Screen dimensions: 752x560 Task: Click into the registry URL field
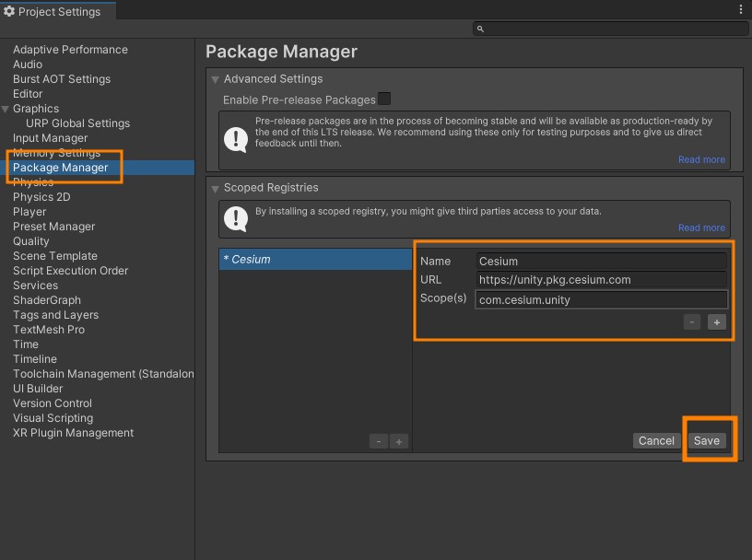click(602, 280)
